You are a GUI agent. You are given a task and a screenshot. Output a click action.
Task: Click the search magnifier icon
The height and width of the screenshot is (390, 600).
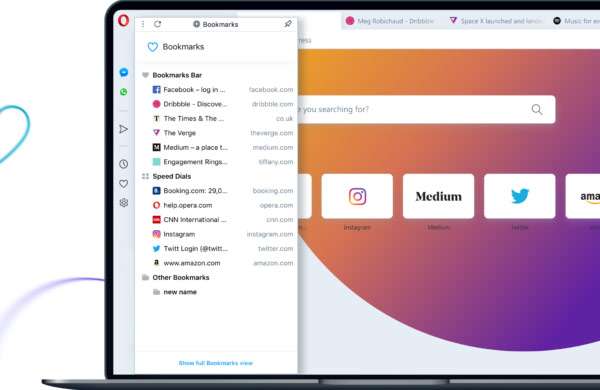[x=537, y=109]
